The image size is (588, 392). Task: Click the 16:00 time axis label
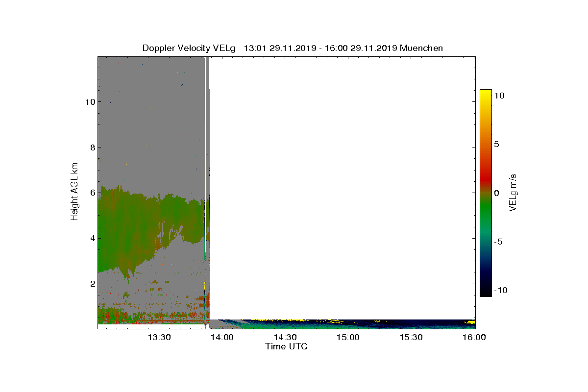(474, 337)
